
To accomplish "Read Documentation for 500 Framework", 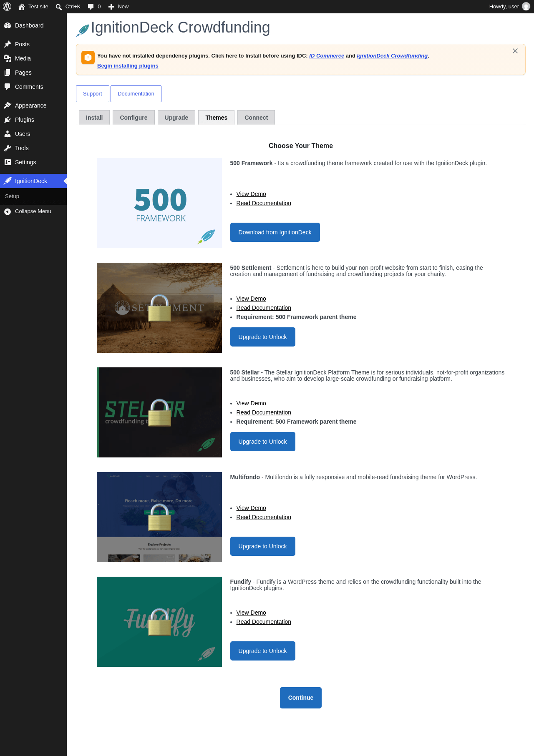I will coord(264,203).
